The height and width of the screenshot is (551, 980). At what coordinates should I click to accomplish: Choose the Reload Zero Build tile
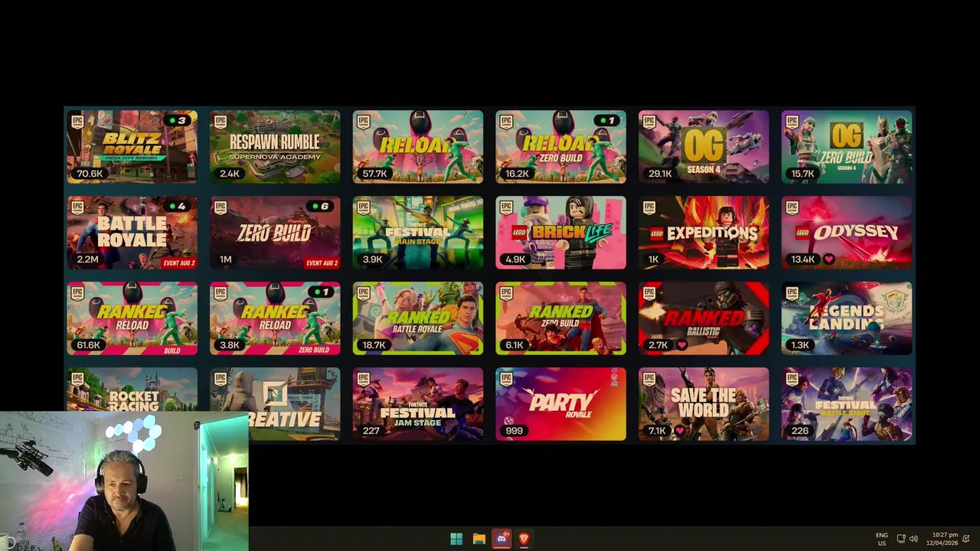[560, 147]
